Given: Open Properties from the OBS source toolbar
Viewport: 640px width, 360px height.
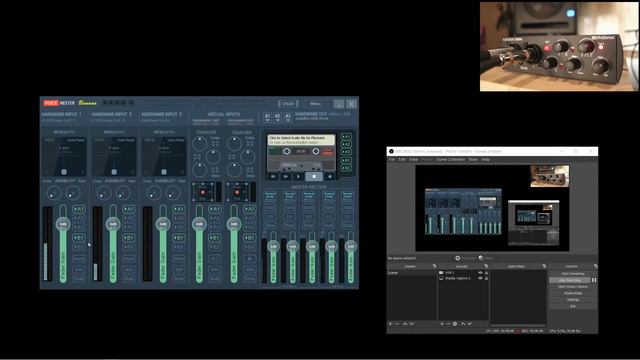Looking at the screenshot, I should 465,258.
